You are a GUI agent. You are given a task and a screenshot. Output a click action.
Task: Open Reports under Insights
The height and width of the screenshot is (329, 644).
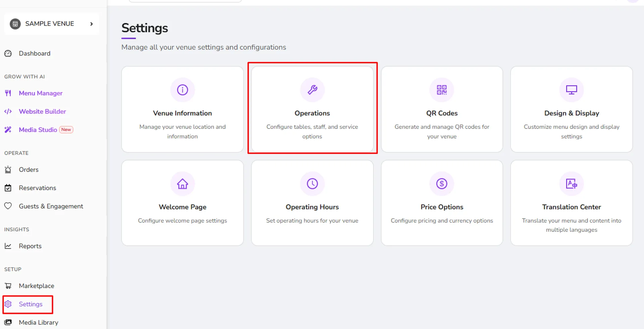pyautogui.click(x=30, y=246)
